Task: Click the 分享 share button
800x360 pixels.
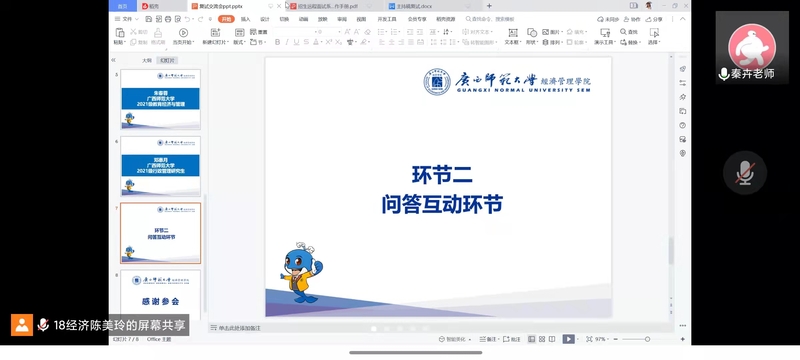Action: [x=654, y=19]
